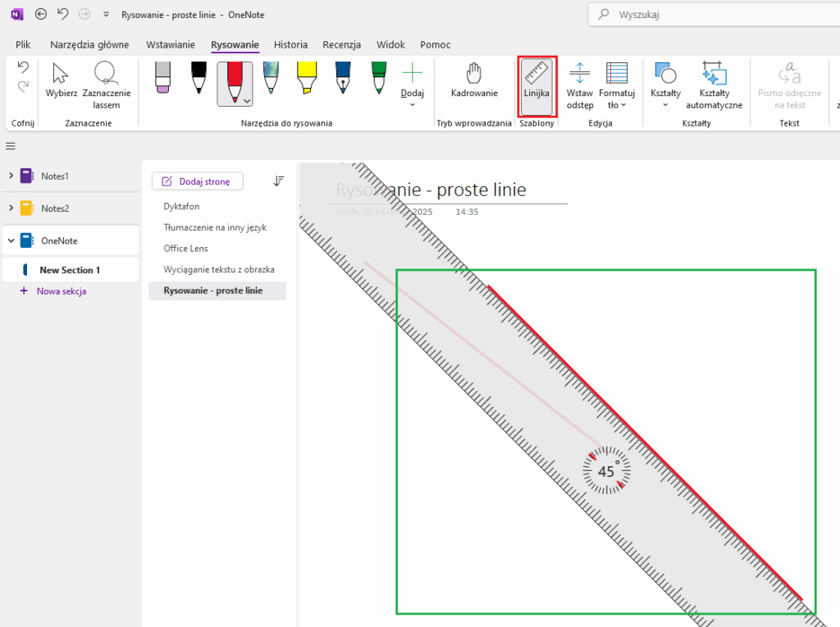Select Notes1 notebook

pyautogui.click(x=71, y=176)
